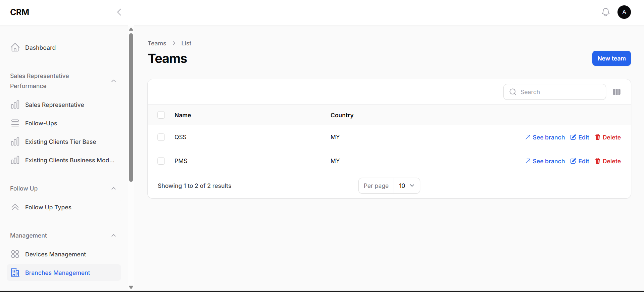644x292 pixels.
Task: Open the Dashboard via home icon
Action: pyautogui.click(x=15, y=47)
